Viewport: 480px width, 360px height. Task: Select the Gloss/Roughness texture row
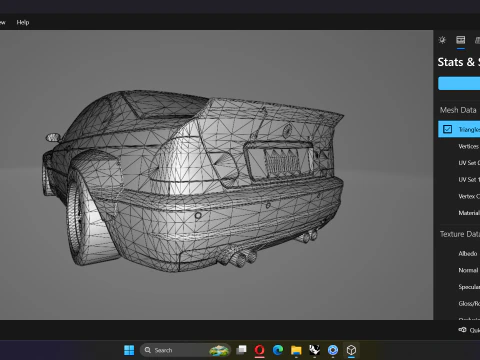(469, 304)
